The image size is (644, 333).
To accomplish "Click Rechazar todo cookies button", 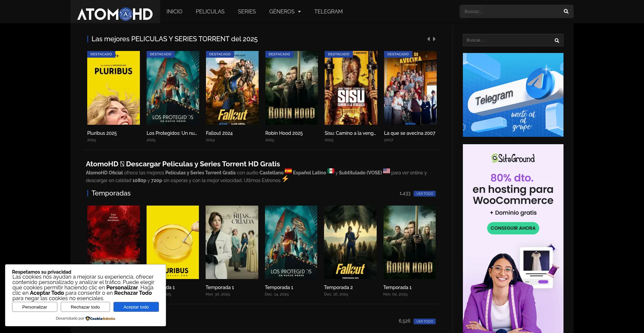I will click(x=85, y=307).
